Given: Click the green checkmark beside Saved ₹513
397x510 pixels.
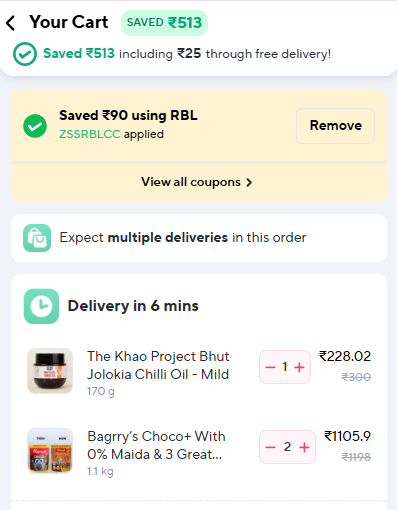Looking at the screenshot, I should [x=25, y=54].
